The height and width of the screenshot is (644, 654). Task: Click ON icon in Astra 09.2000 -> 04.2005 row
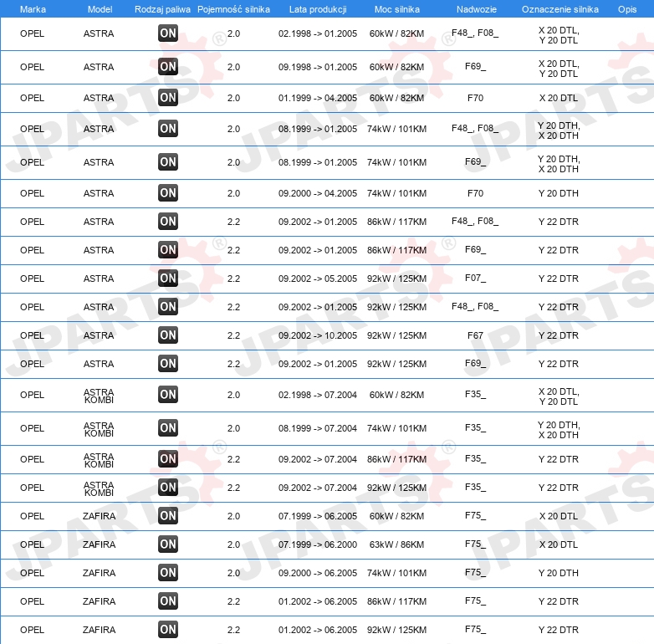(x=168, y=192)
